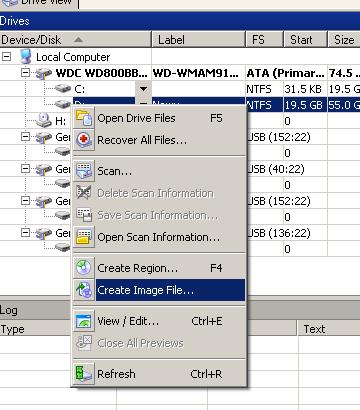Click the Local Computer icon
The width and height of the screenshot is (360, 410).
coord(26,57)
